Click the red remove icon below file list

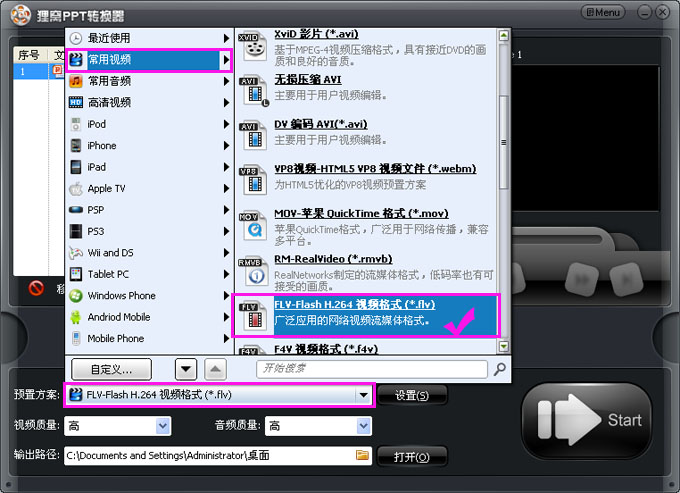coord(36,288)
